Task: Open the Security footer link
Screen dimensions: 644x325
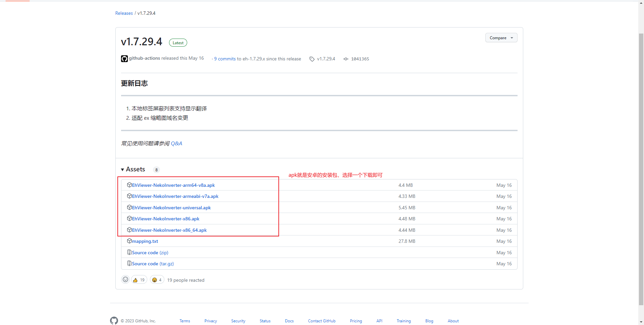Action: coord(238,321)
